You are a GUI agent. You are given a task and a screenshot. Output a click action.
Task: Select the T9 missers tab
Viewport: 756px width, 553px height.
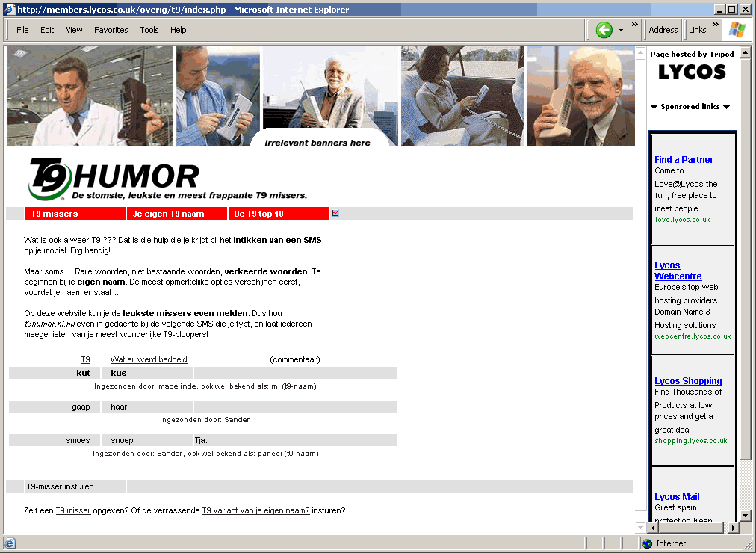[75, 214]
